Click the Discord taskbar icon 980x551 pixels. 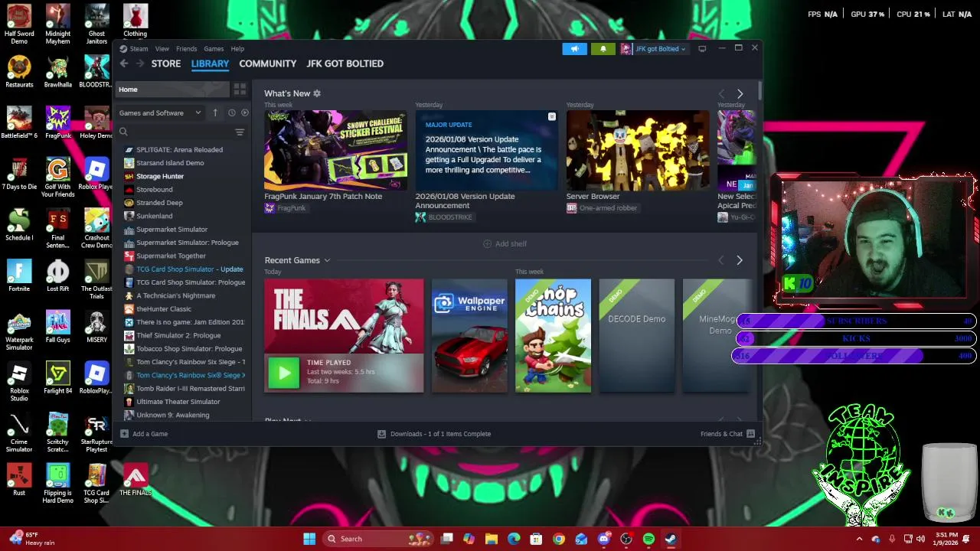(603, 539)
